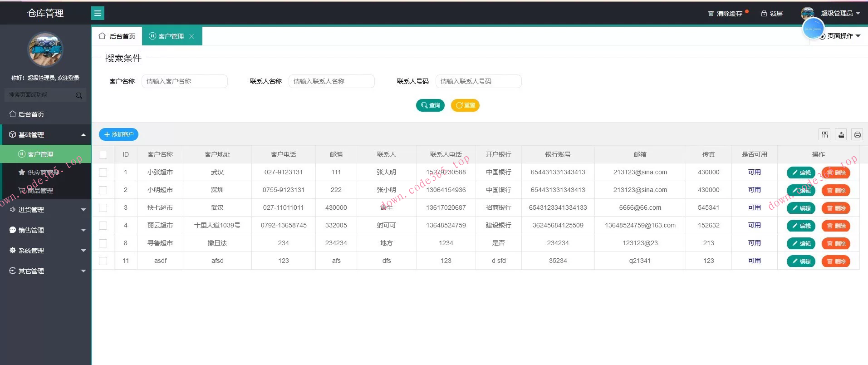This screenshot has width=868, height=365.
Task: Check the box for ID 2 row
Action: tap(103, 190)
